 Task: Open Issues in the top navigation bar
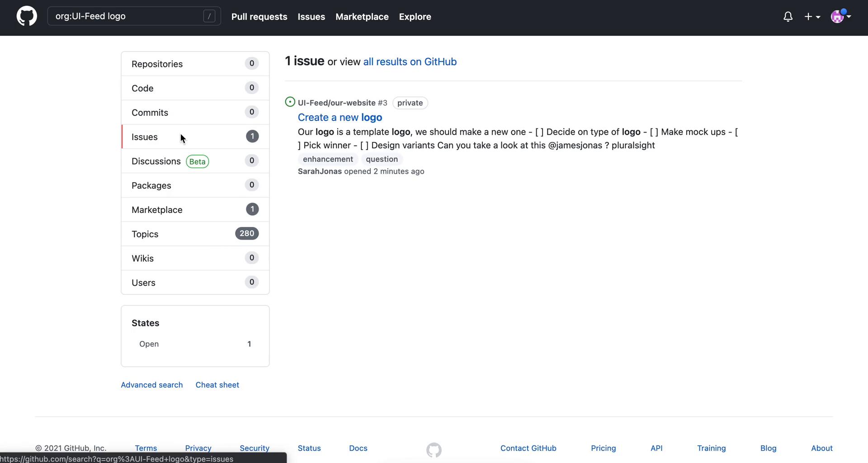click(x=311, y=17)
